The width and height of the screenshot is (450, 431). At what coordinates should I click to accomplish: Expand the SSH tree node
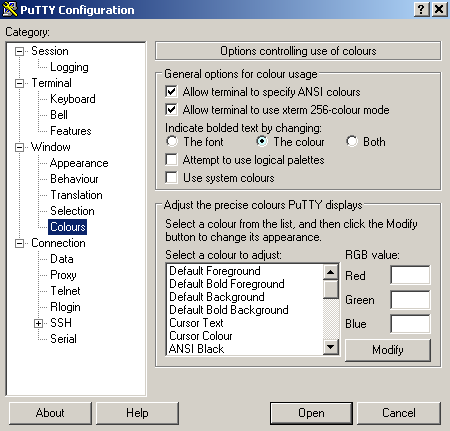pos(38,323)
